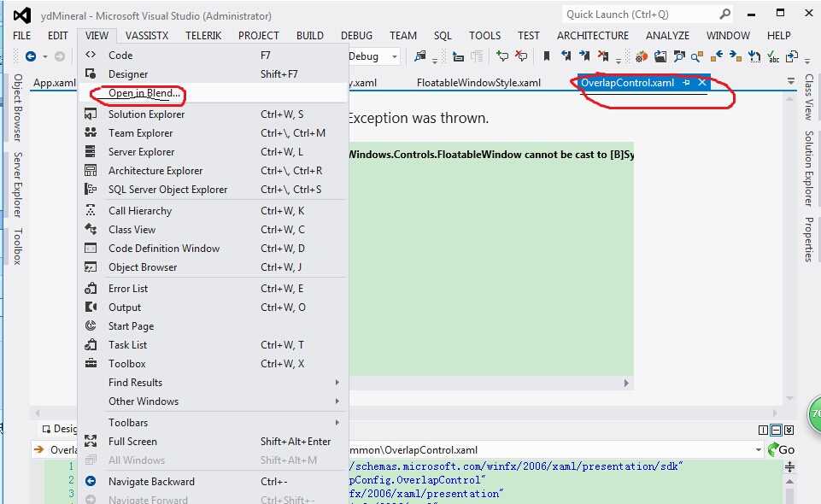Click the Class View menu icon

tap(91, 229)
